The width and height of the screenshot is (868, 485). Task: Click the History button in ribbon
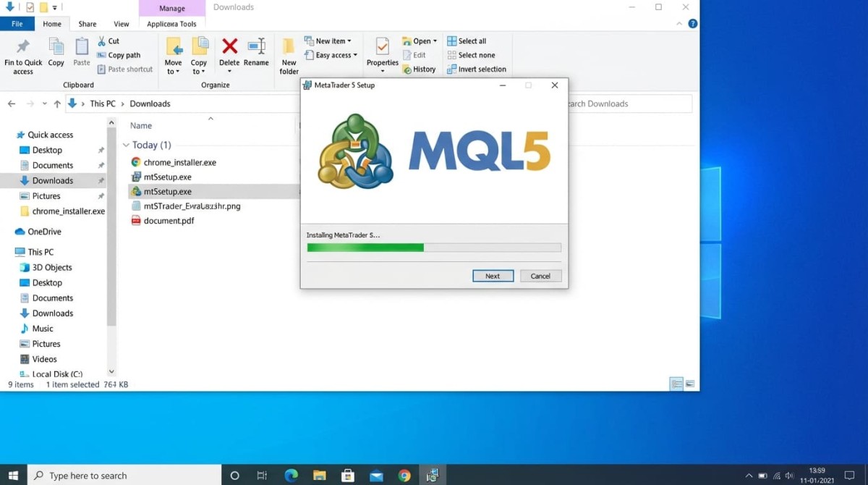(x=419, y=69)
